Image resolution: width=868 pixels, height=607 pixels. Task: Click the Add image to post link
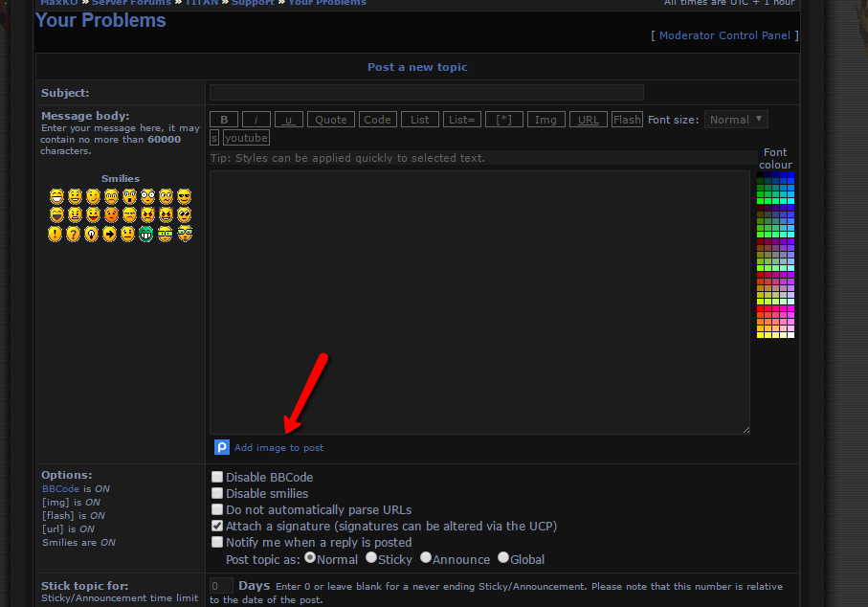tap(278, 447)
